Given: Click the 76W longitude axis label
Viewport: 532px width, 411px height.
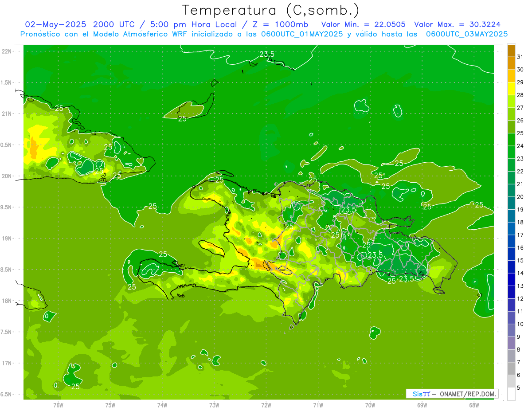Looking at the screenshot, I should 58,405.
